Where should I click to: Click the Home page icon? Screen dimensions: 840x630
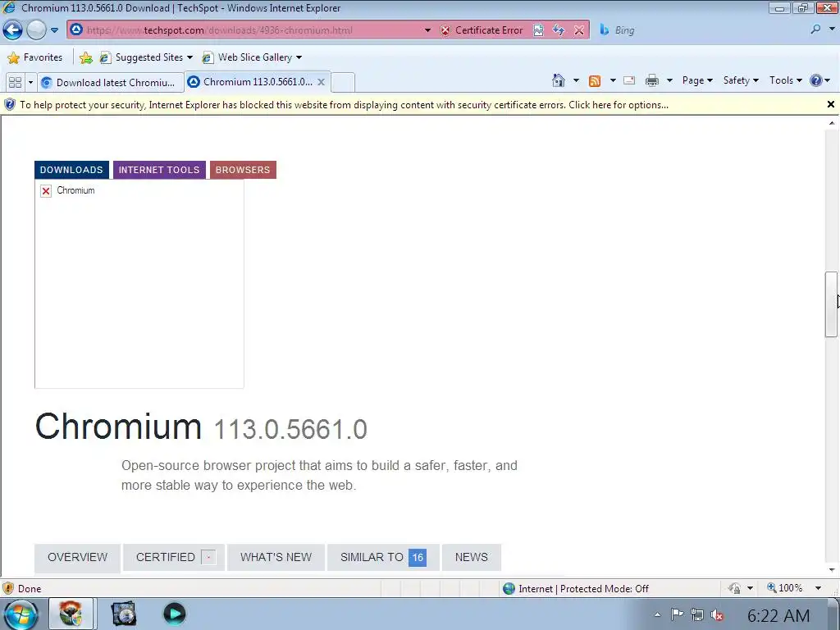[558, 80]
